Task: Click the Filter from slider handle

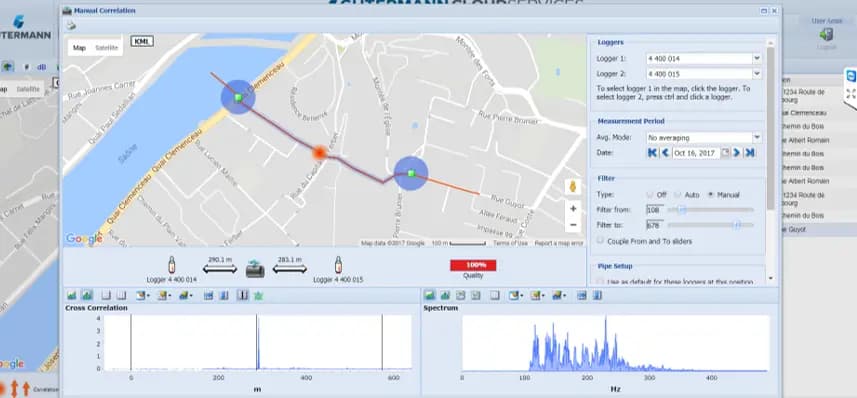Action: pos(682,209)
